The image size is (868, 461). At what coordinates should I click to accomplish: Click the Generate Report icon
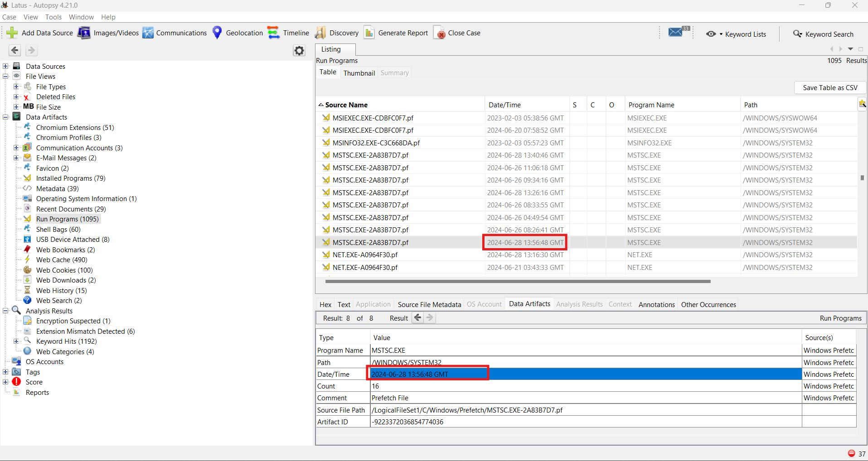[369, 33]
